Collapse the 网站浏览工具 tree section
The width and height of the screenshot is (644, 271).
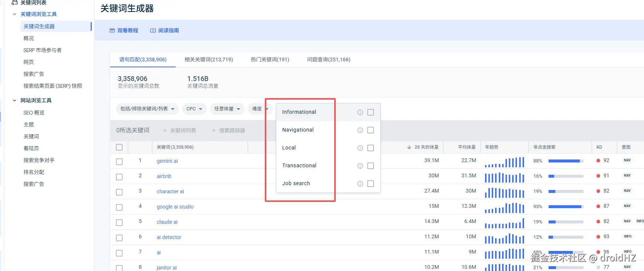coord(14,100)
